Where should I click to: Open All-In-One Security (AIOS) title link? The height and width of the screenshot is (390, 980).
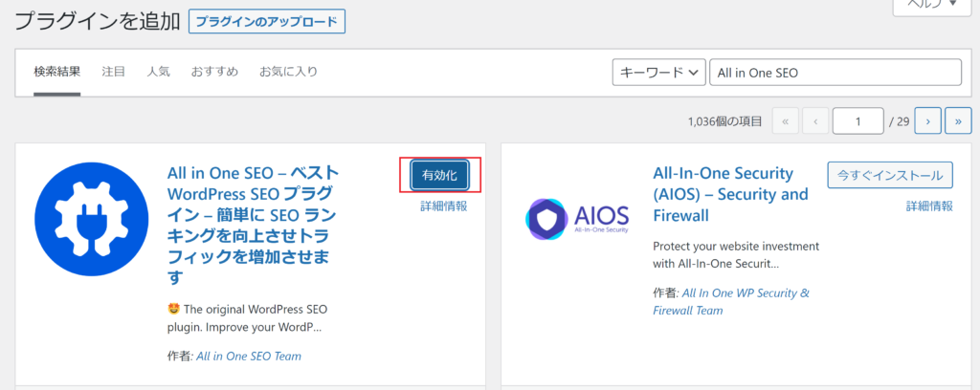click(730, 194)
